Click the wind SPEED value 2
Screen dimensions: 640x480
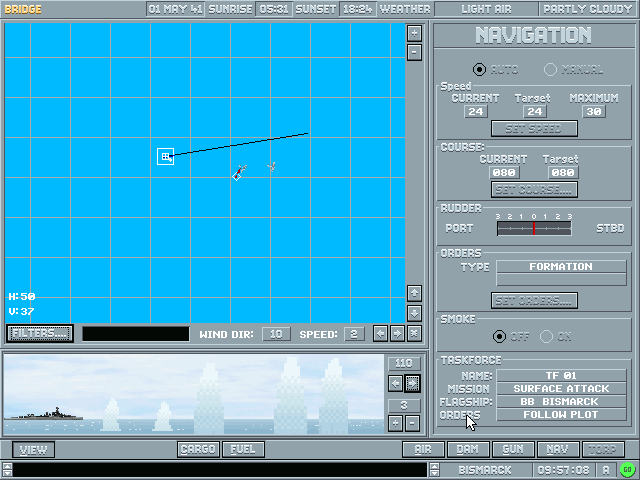pos(354,334)
